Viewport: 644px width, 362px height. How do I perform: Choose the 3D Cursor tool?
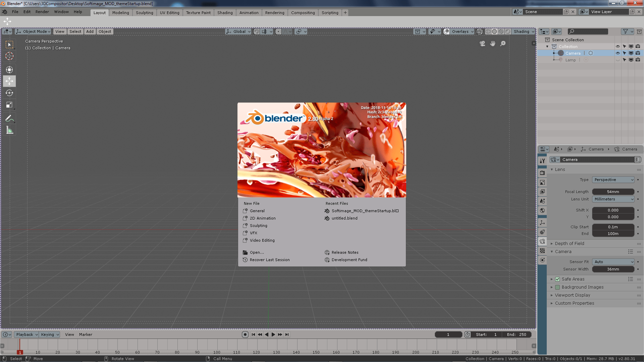[9, 56]
